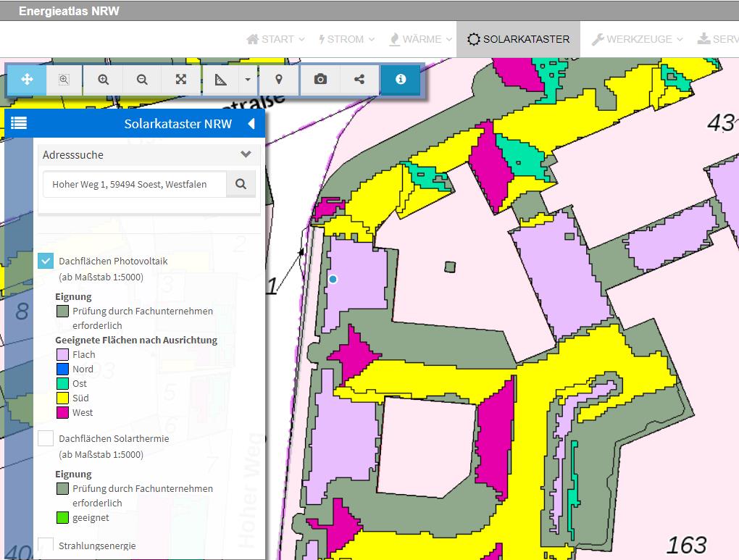
Task: Uncheck Dachflächen Photovoltaik layer
Action: (46, 261)
